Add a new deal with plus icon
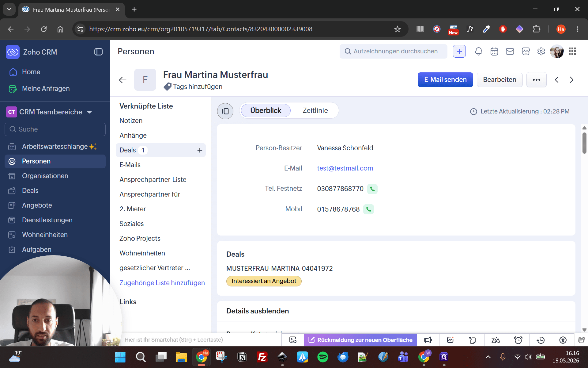588x368 pixels. click(x=200, y=150)
